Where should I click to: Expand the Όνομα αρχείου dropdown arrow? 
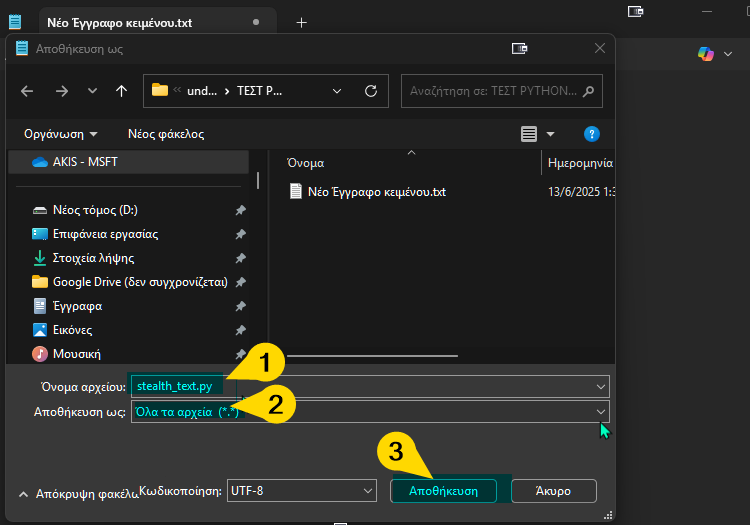601,386
